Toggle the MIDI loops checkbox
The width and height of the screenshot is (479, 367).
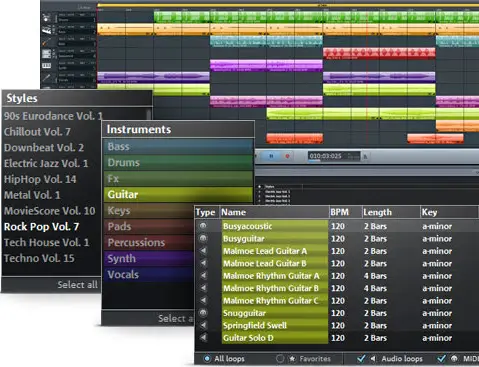pyautogui.click(x=441, y=358)
